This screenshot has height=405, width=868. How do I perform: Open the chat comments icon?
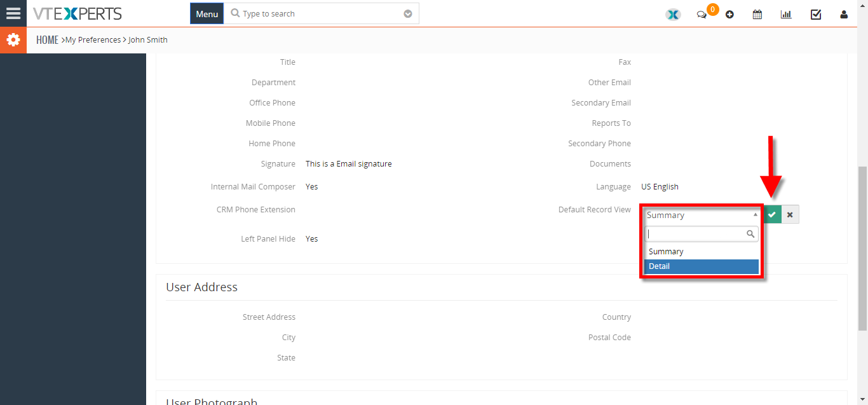click(702, 15)
